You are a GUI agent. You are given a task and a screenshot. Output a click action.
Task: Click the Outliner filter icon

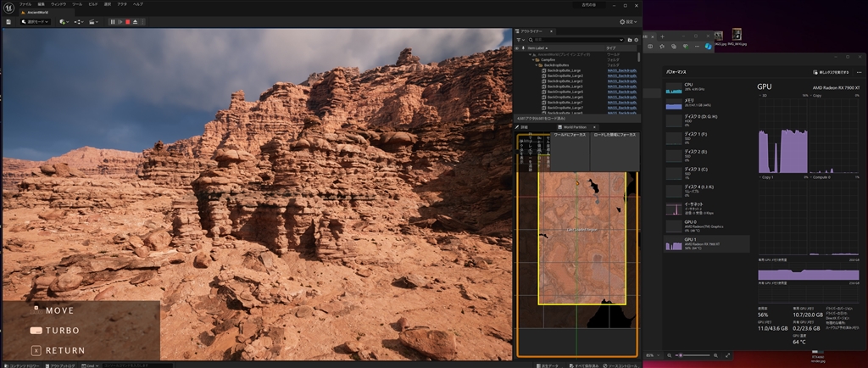tap(520, 40)
